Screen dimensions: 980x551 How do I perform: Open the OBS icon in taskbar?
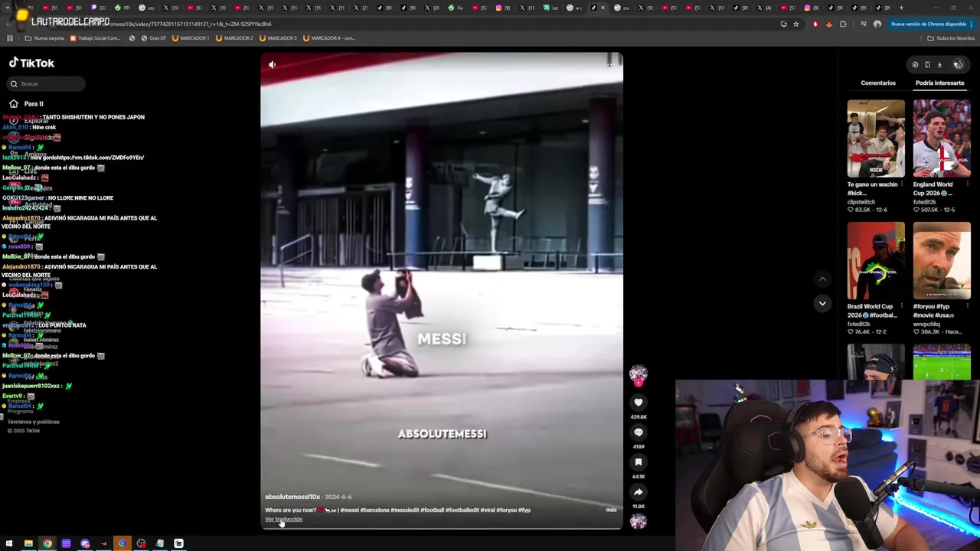point(141,543)
